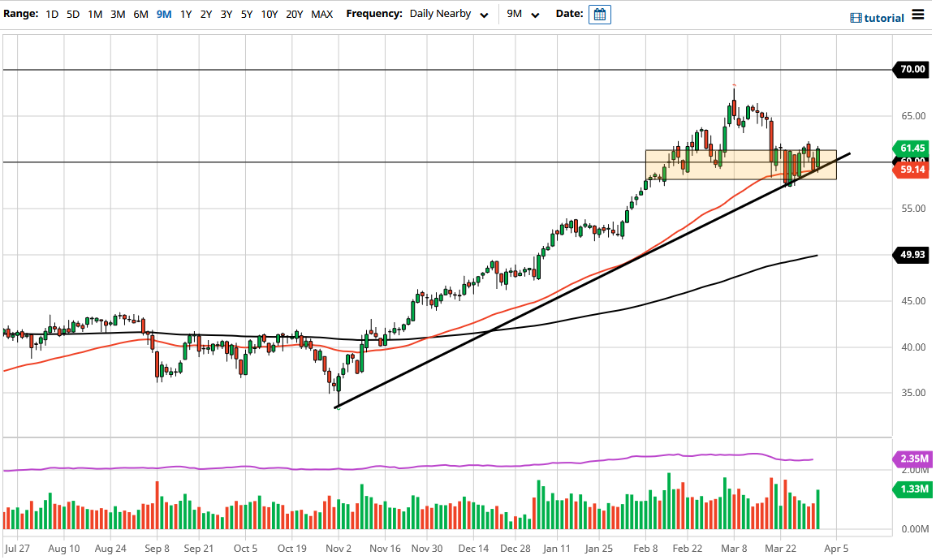The width and height of the screenshot is (936, 560).
Task: Expand the 9M period dropdown
Action: coord(523,14)
